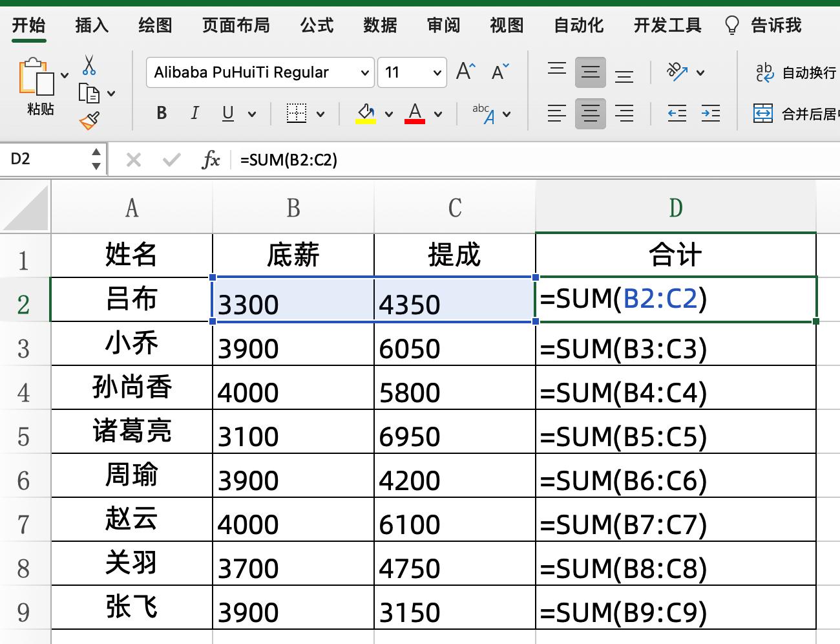This screenshot has width=840, height=644.
Task: Click the increase indent icon
Action: pyautogui.click(x=711, y=114)
